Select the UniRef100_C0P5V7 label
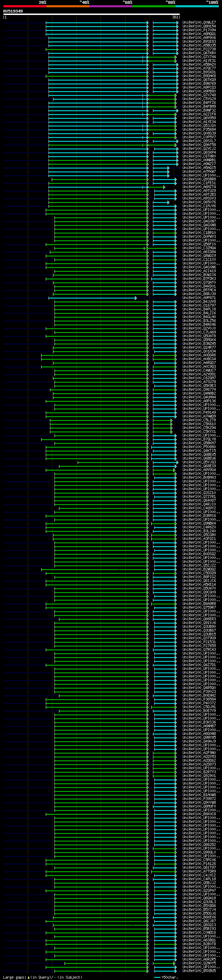222x980 pixels. [199, 137]
